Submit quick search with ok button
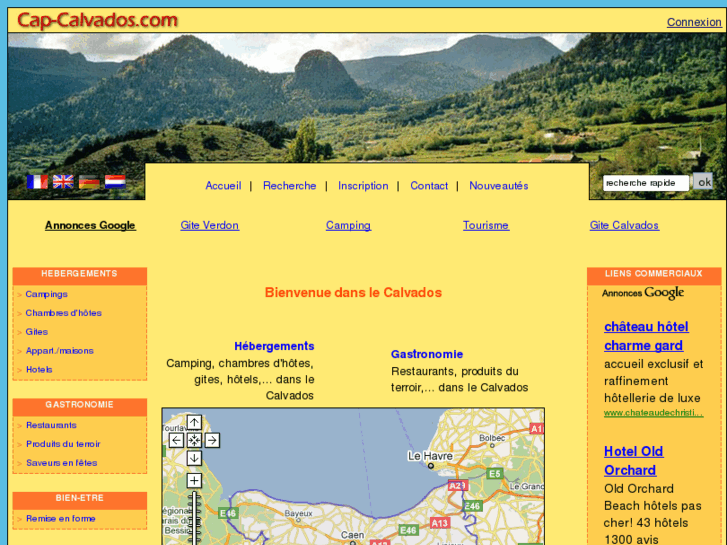Viewport: 727px width, 545px height. coord(703,182)
